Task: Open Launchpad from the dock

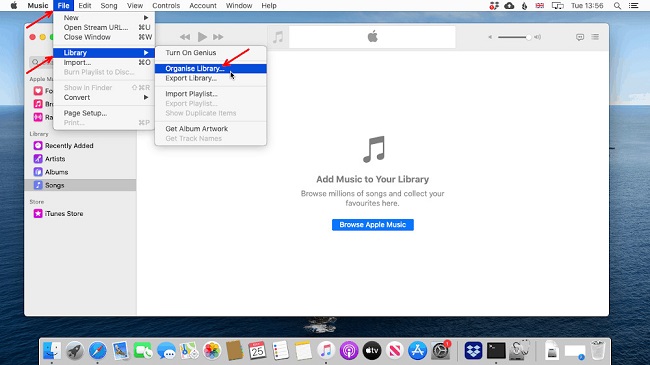Action: tap(75, 351)
